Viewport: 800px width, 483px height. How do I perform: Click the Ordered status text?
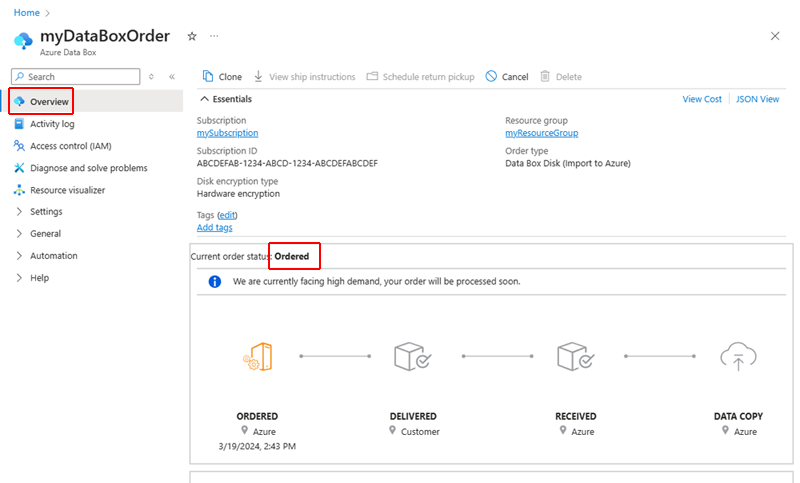292,256
